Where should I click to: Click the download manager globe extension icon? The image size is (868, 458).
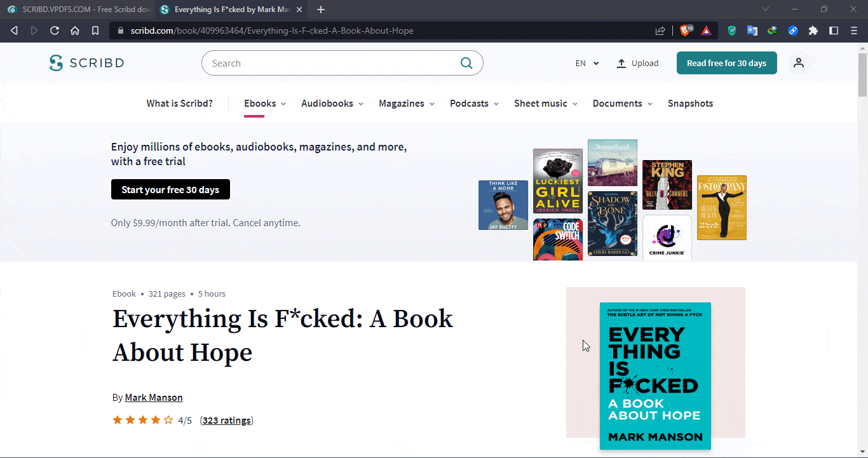(773, 30)
